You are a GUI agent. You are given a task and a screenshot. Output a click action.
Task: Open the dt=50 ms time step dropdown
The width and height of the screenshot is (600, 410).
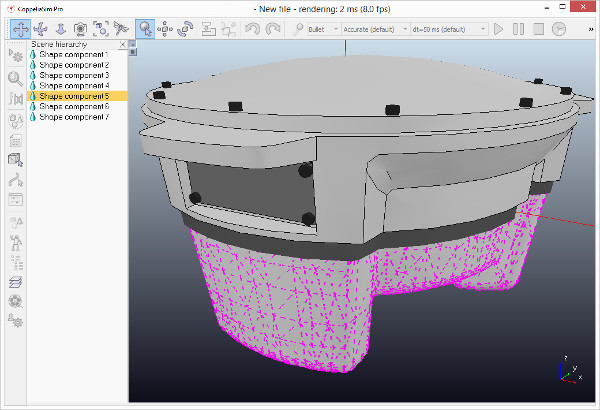tap(449, 29)
